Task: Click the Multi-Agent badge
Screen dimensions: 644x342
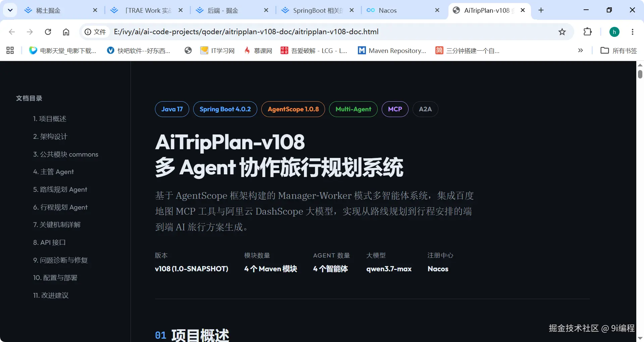Action: tap(353, 109)
